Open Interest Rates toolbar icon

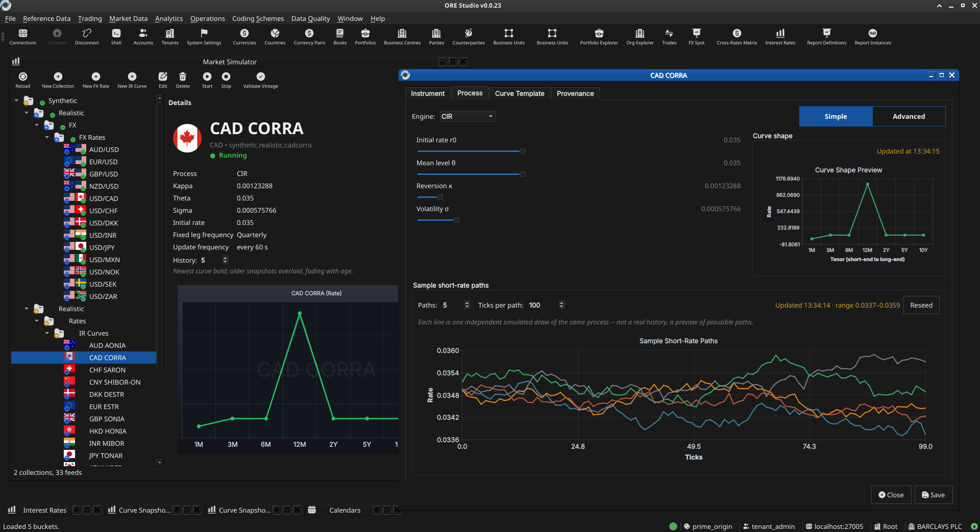(x=780, y=37)
